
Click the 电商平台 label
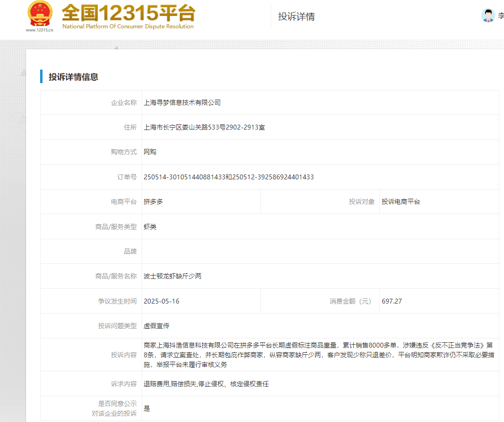tap(124, 202)
